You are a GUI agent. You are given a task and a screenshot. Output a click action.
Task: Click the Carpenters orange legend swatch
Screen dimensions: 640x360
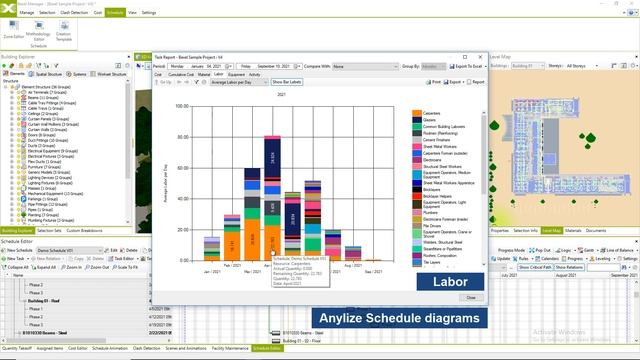click(x=417, y=113)
